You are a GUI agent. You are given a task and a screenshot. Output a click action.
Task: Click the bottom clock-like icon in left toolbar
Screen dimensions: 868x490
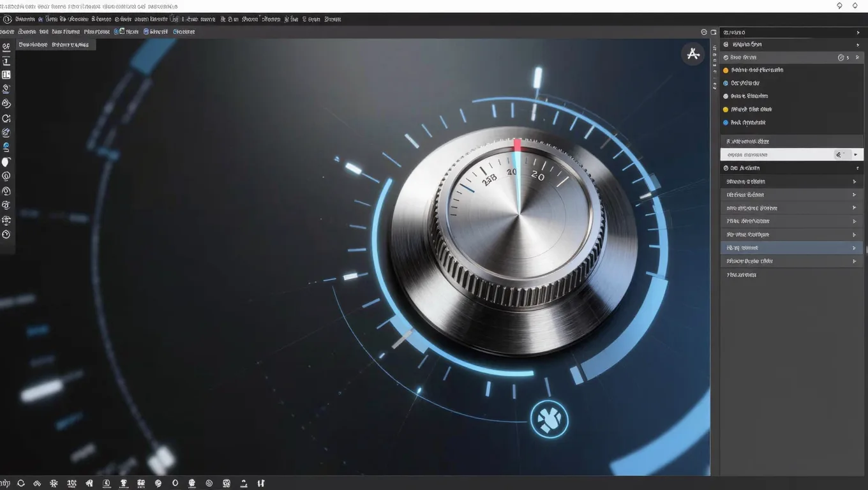coord(6,234)
